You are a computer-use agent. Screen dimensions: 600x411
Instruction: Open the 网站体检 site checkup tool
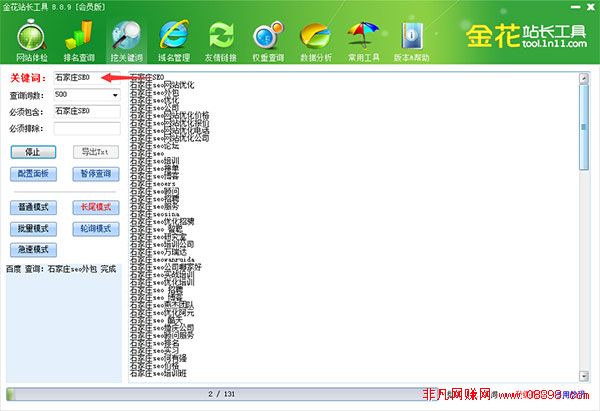pos(32,41)
